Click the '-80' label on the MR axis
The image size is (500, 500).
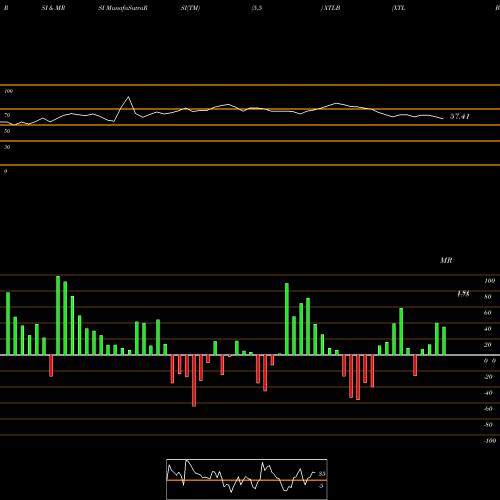click(488, 425)
